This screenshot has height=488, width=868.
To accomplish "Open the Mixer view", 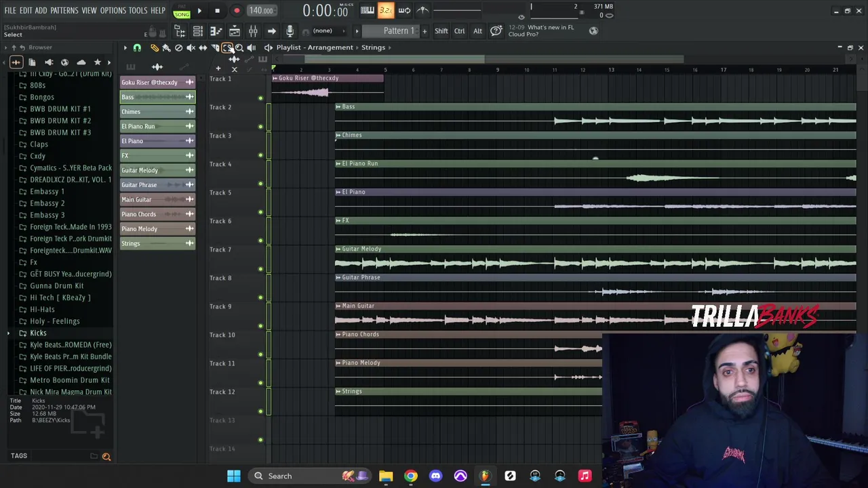I will point(253,30).
